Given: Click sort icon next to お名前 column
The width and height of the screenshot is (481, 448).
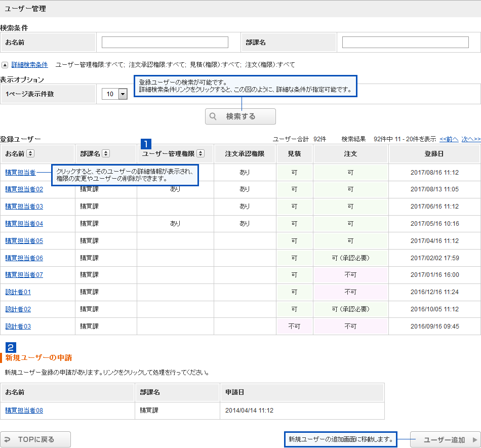Looking at the screenshot, I should point(30,153).
